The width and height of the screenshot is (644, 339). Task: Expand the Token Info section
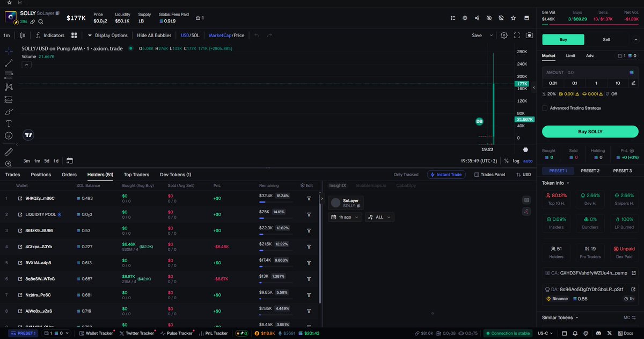coord(556,183)
